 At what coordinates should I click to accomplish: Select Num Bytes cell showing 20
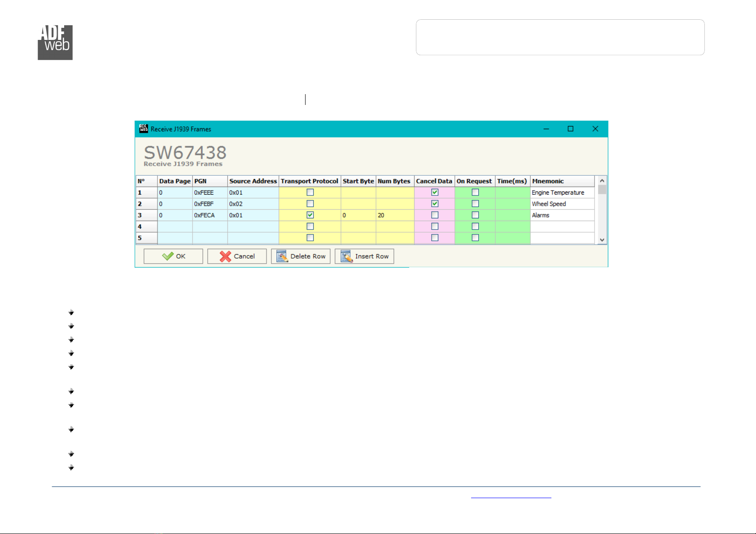395,215
